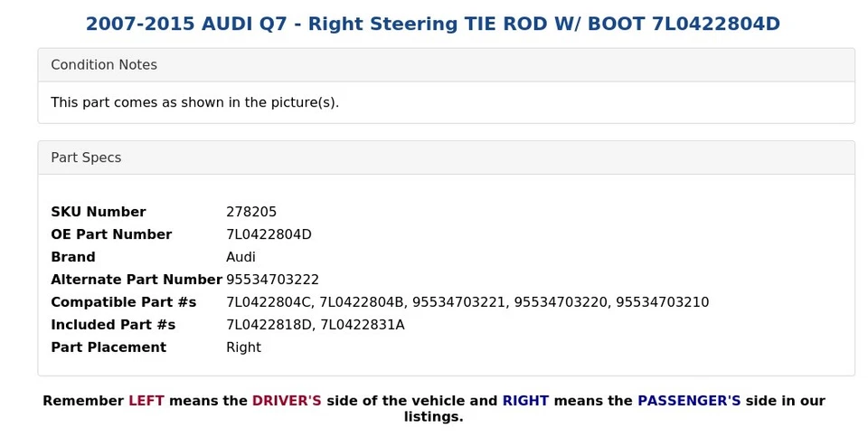Click Part Placement value Right
This screenshot has height=438, width=868.
click(243, 348)
